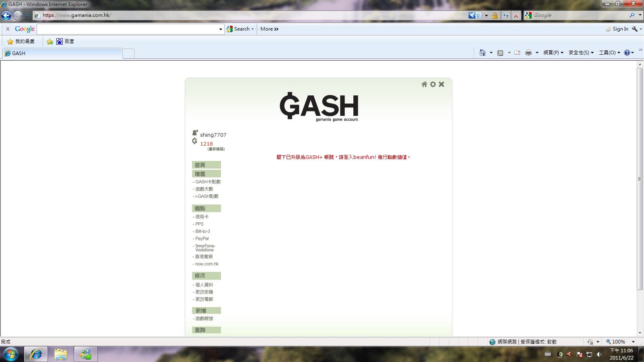Screen dimensions: 644x362
Task: Click the security lock icon in address bar
Action: [495, 16]
